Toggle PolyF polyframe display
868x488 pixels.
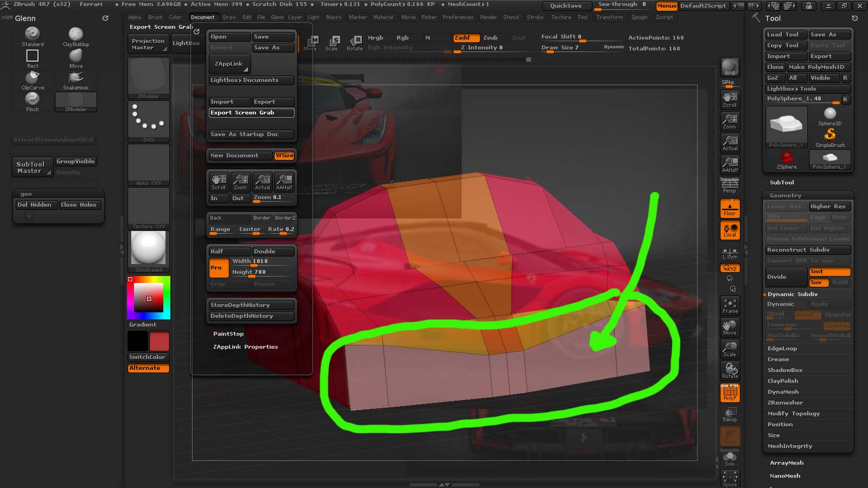pos(730,393)
